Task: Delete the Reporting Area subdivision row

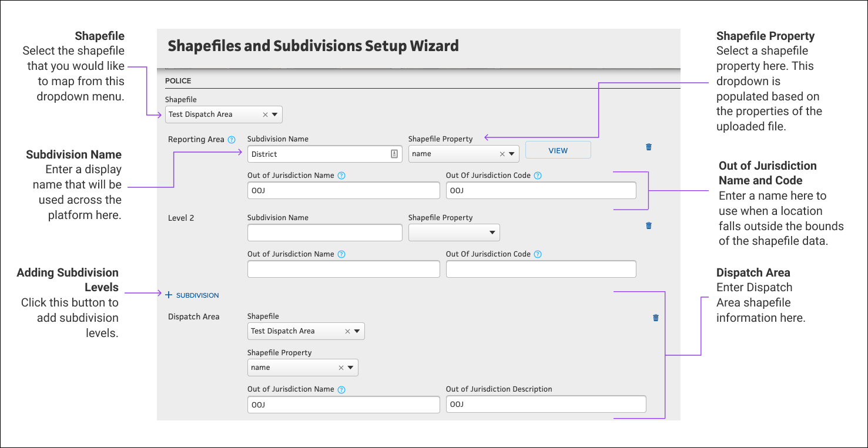Action: 649,147
